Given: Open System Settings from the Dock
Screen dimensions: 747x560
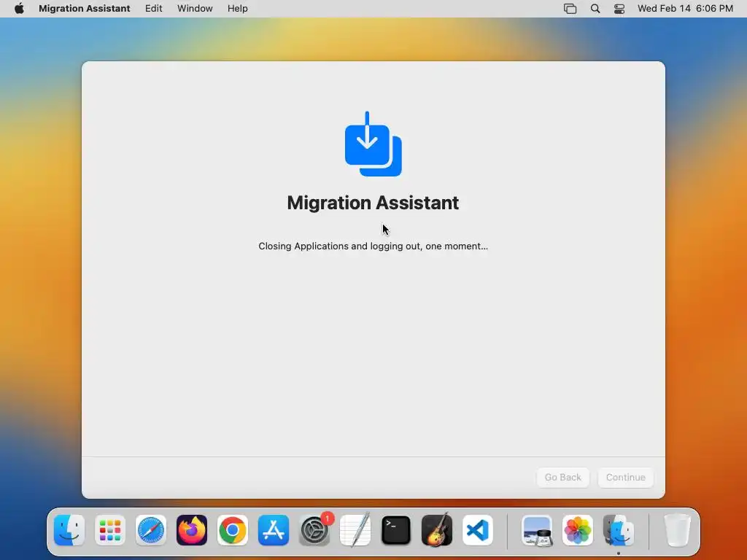Looking at the screenshot, I should click(314, 530).
